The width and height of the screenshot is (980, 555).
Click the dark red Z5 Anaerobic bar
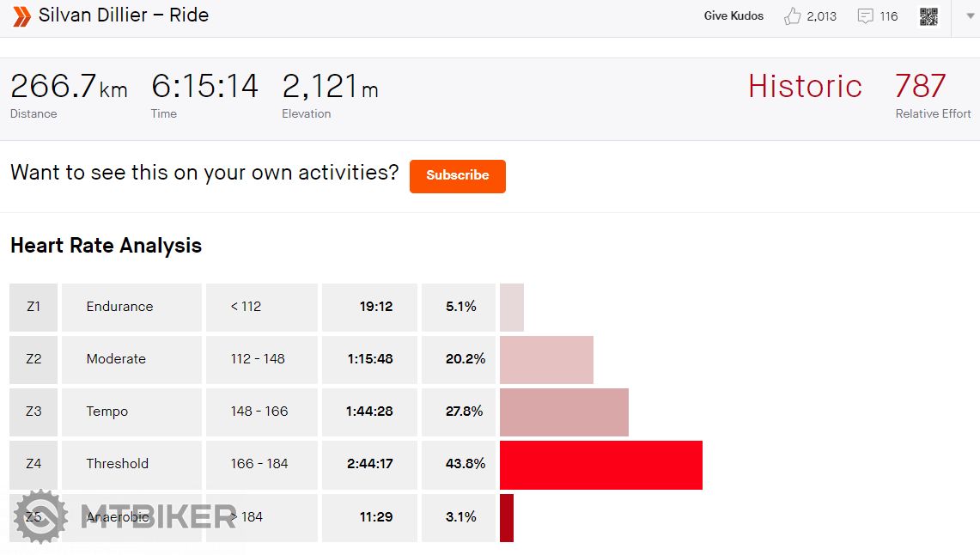click(507, 518)
